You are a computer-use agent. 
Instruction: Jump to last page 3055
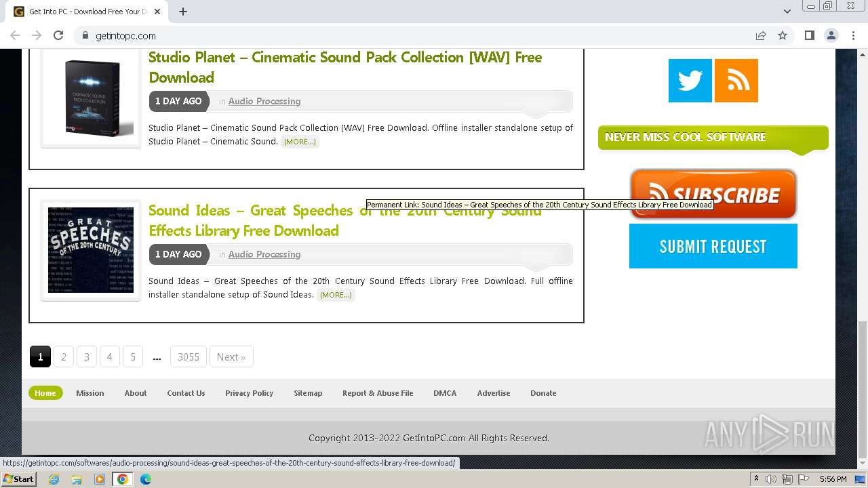tap(189, 357)
